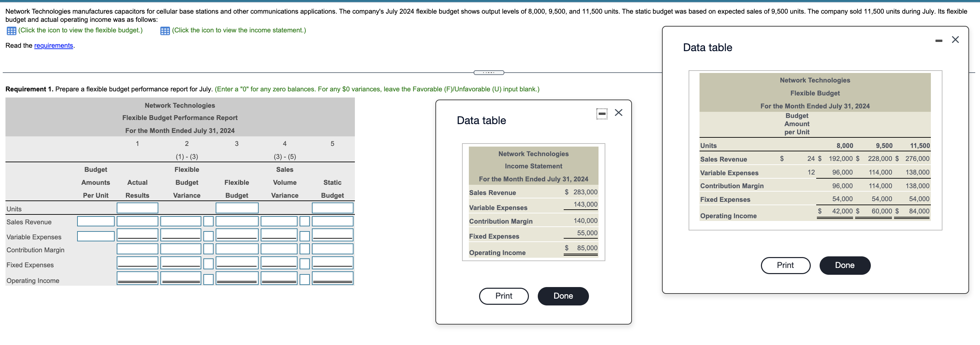Focus Sales Revenue Flexible Budget Variance field
This screenshot has height=345, width=980.
click(x=181, y=222)
